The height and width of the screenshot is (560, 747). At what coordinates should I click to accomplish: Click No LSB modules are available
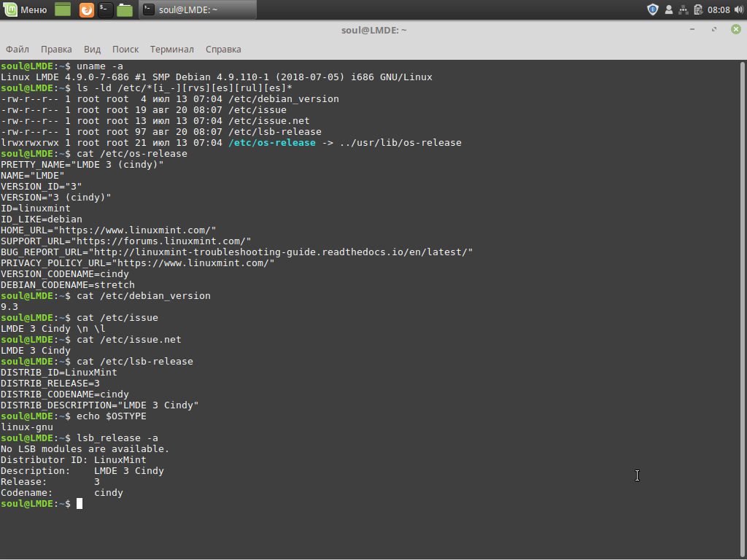(x=85, y=449)
